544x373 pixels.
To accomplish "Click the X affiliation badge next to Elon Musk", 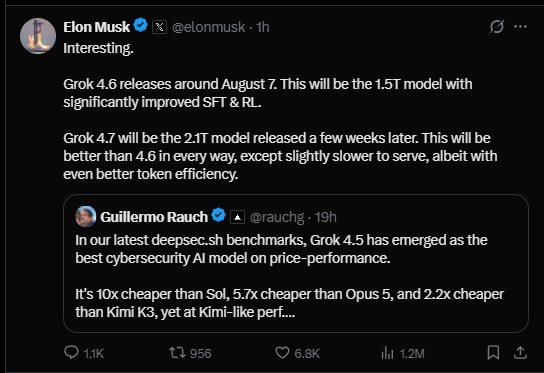I will click(x=159, y=27).
